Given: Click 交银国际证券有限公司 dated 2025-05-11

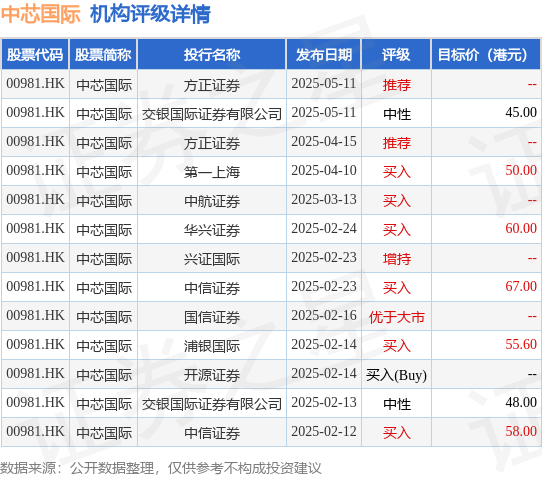Looking at the screenshot, I should pos(212,114).
